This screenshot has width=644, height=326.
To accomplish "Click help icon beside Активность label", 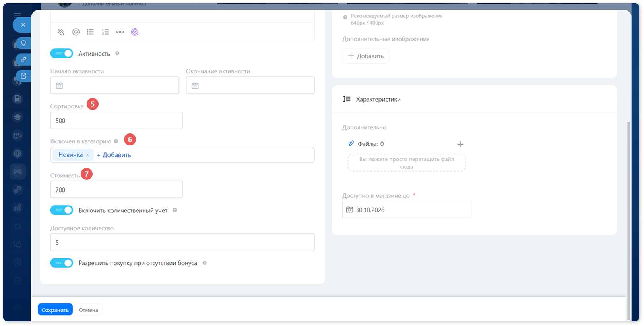I will [x=117, y=53].
